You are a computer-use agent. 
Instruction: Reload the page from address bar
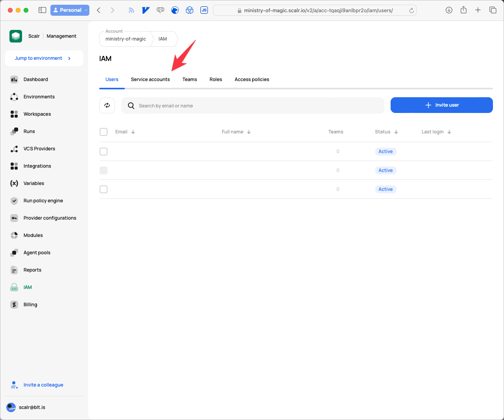tap(411, 11)
